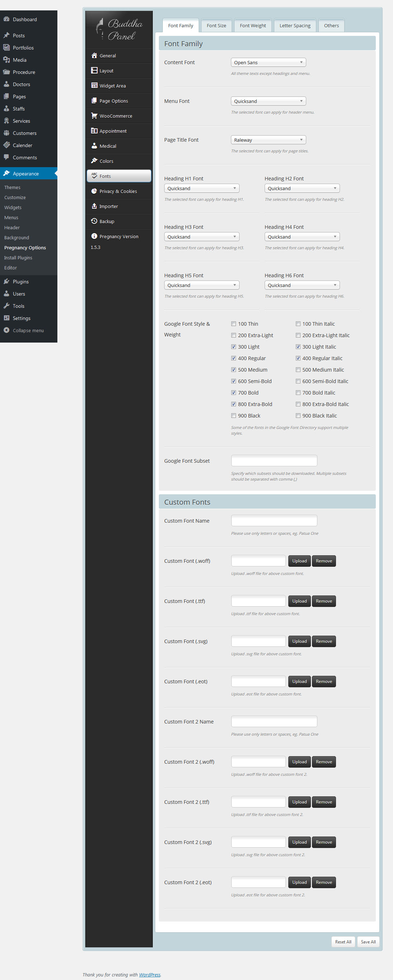Open the Content Font dropdown
393x980 pixels.
tap(268, 62)
